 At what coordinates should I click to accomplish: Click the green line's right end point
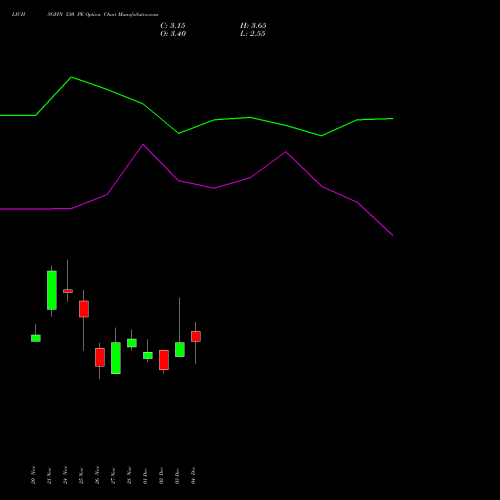(393, 119)
